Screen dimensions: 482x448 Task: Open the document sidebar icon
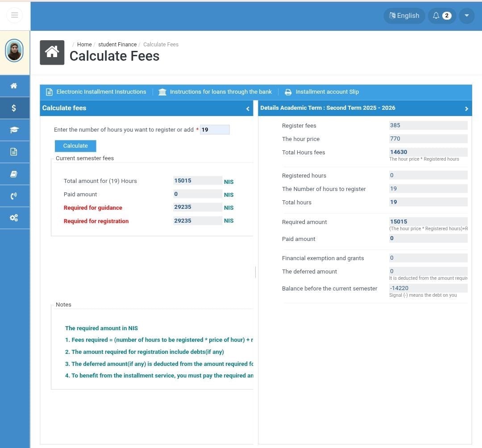[x=14, y=152]
